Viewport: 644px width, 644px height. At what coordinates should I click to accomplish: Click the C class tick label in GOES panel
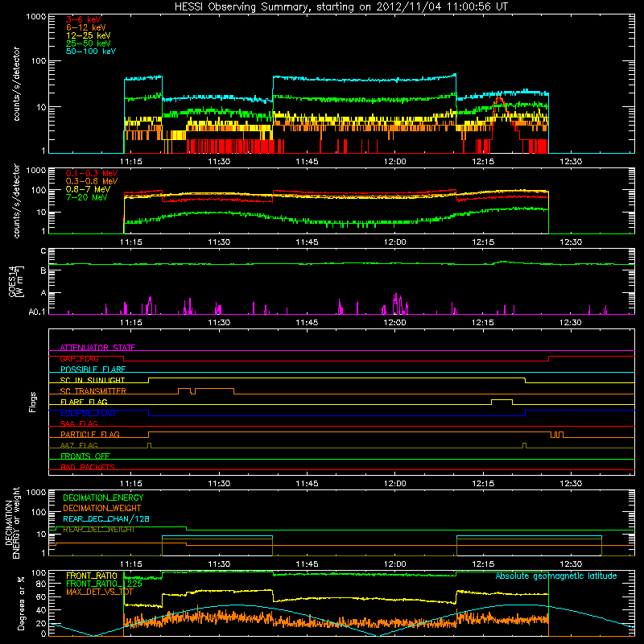43,251
